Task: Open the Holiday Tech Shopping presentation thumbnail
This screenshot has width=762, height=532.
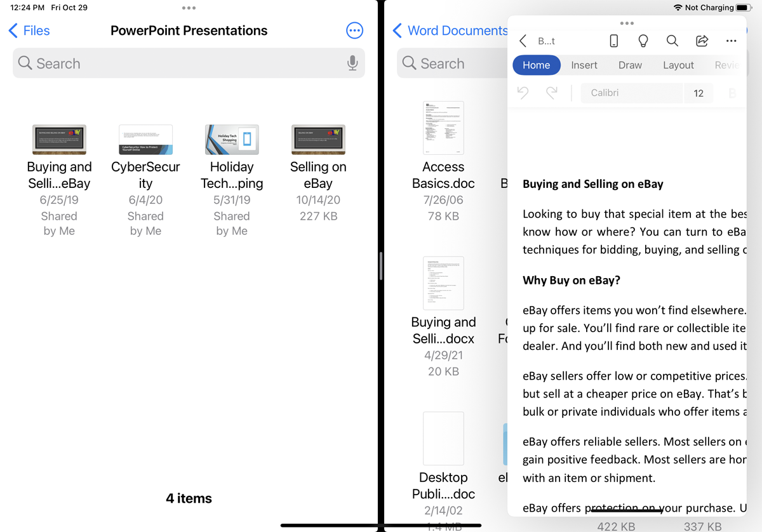Action: point(232,139)
